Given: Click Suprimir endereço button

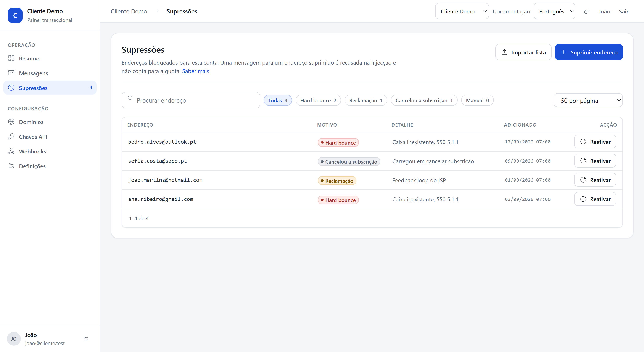Looking at the screenshot, I should tap(589, 52).
